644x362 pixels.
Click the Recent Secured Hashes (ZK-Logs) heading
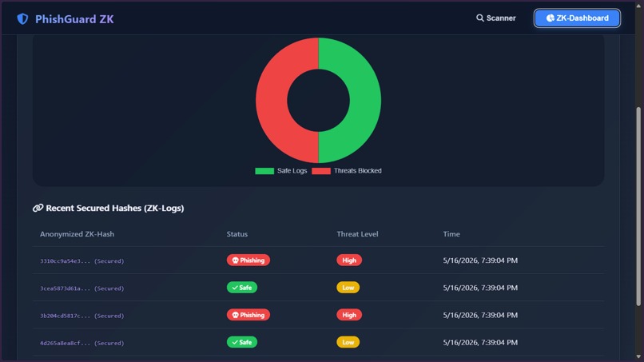(114, 208)
